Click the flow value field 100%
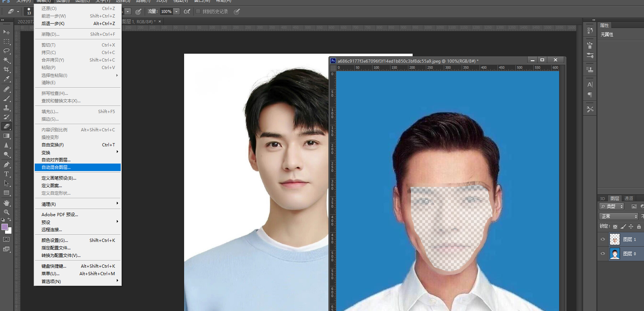This screenshot has height=311, width=644. 167,11
